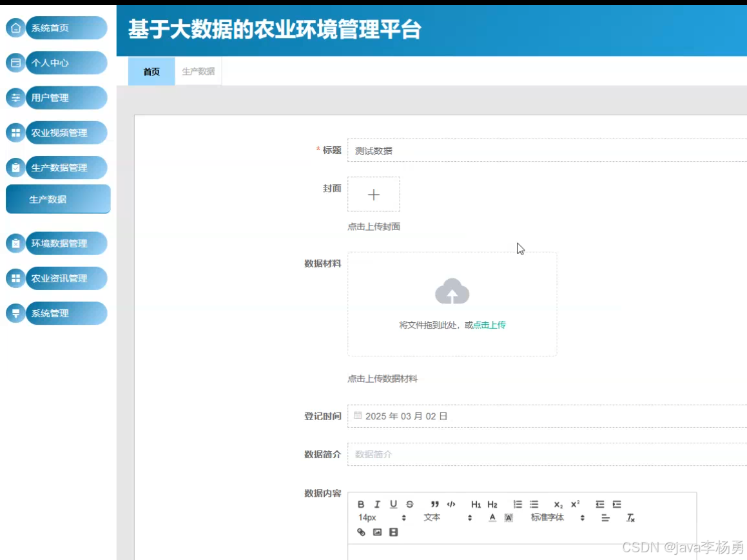
Task: Click the plus button to upload cover
Action: point(374,194)
